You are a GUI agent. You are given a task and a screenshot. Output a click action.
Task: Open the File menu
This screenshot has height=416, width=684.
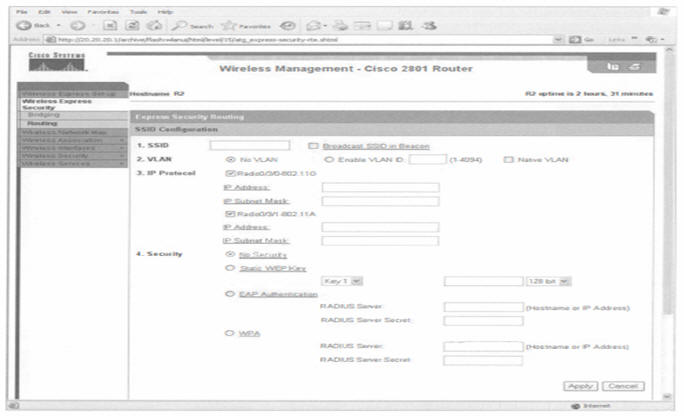click(22, 12)
